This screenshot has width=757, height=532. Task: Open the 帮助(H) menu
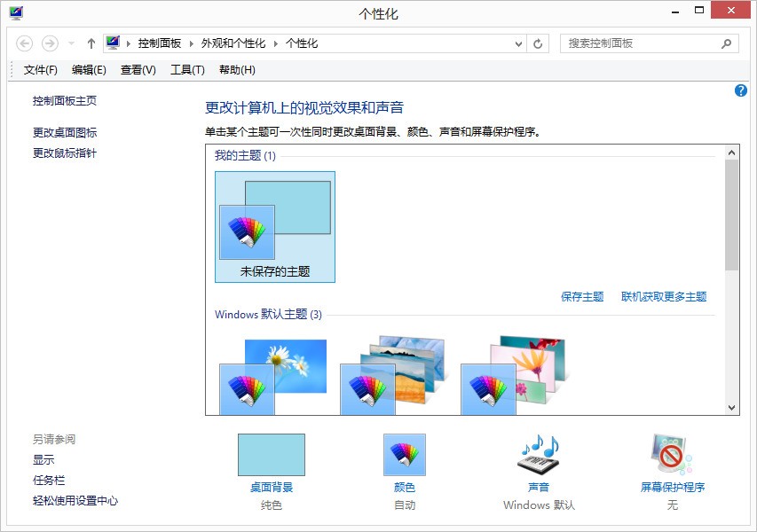click(237, 70)
